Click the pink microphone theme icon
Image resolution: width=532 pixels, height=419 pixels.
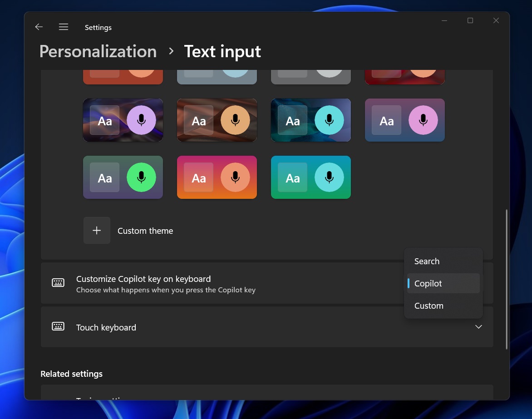click(x=423, y=120)
